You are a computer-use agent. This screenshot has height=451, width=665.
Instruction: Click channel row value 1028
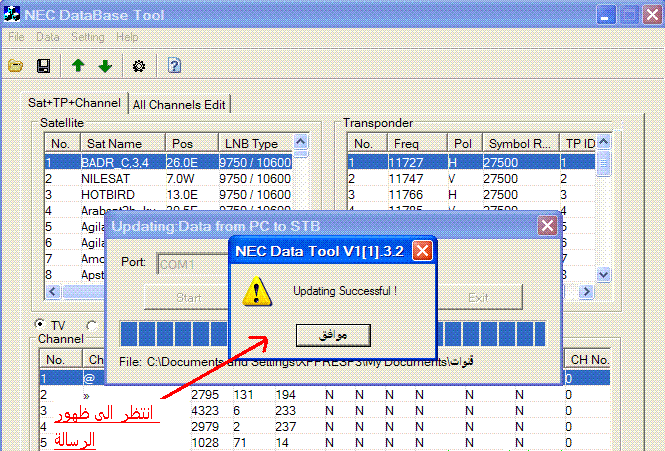click(205, 443)
